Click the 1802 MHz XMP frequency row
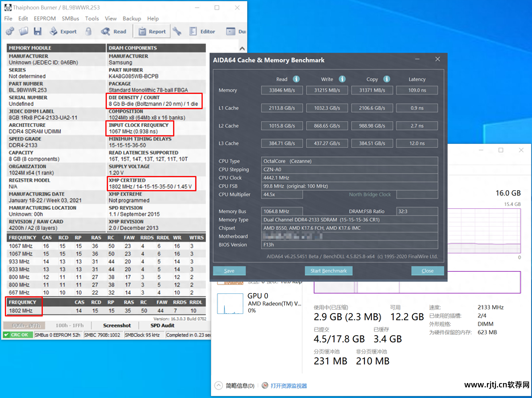 (106, 311)
